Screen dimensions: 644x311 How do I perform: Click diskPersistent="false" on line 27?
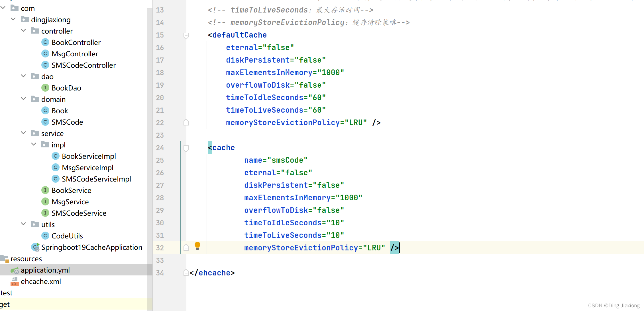294,185
